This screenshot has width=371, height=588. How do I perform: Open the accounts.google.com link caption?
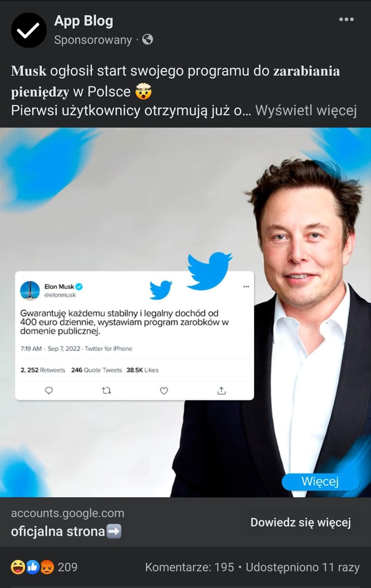[x=68, y=513]
